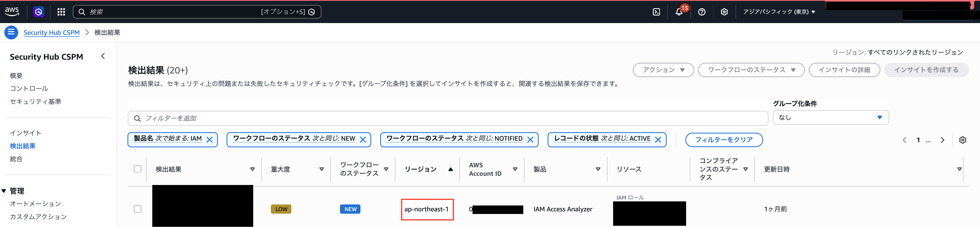Click the フィルターをクリア button

(723, 140)
